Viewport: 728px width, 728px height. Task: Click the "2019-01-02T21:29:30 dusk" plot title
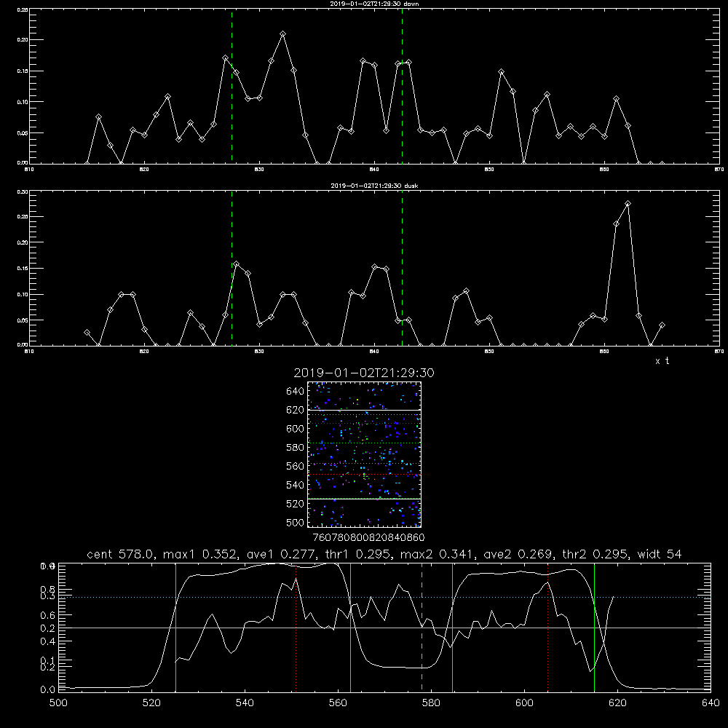pyautogui.click(x=374, y=186)
